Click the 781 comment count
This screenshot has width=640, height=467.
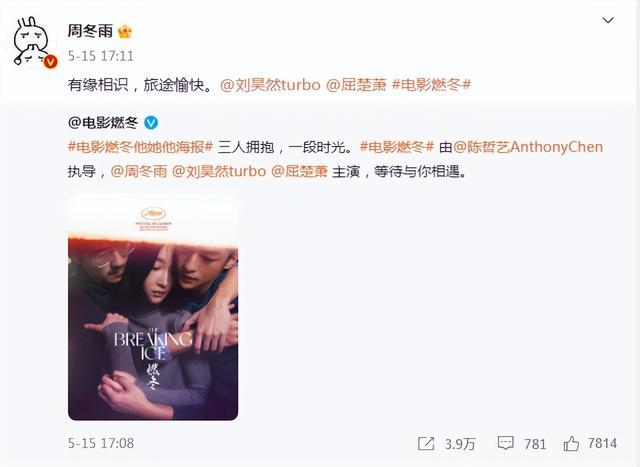click(535, 444)
